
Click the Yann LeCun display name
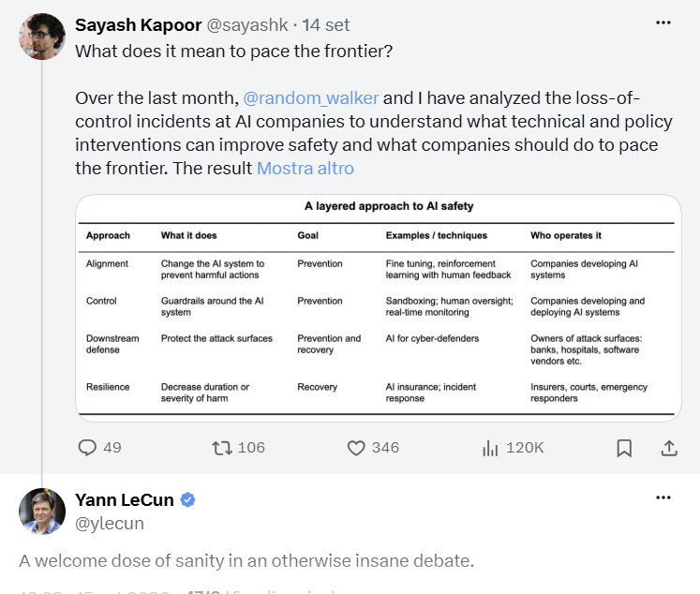(x=124, y=499)
